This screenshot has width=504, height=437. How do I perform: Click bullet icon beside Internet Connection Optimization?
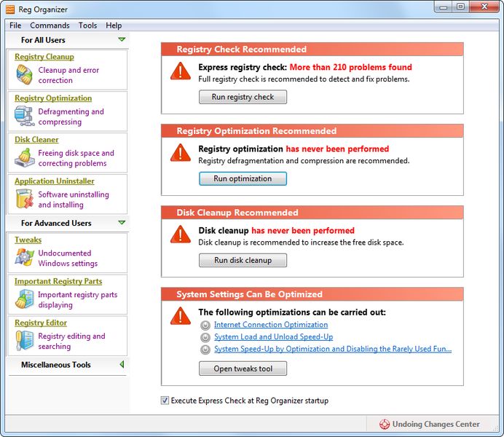[205, 325]
